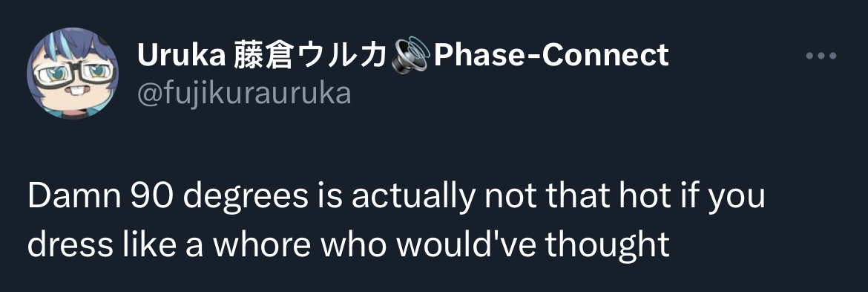Viewport: 868px width, 292px height.
Task: Open the @fujikurauruka handle link
Action: (243, 94)
